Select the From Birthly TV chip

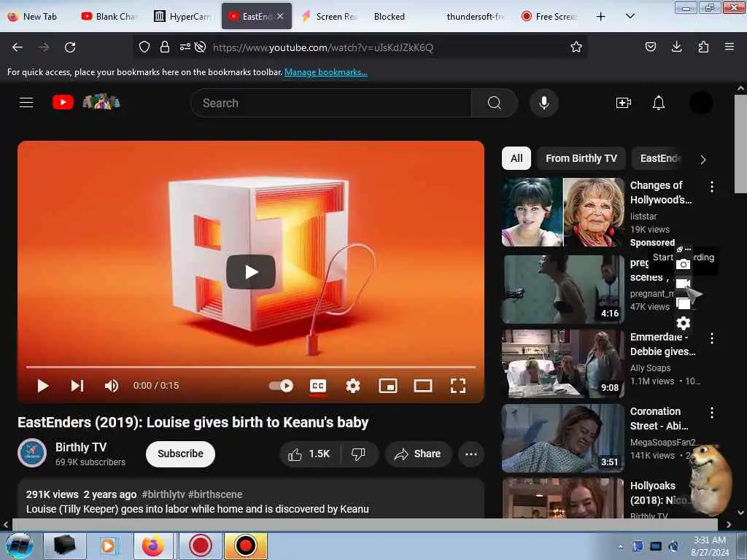581,158
